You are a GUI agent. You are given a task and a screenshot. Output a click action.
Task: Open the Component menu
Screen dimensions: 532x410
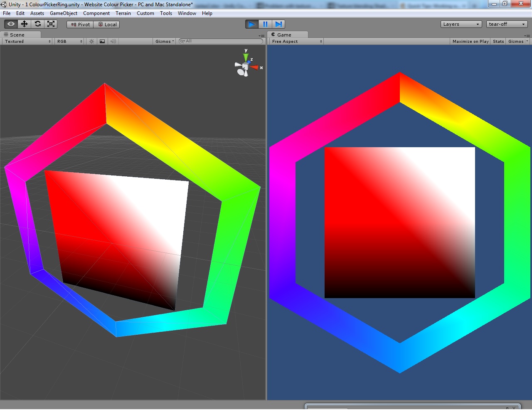tap(96, 13)
